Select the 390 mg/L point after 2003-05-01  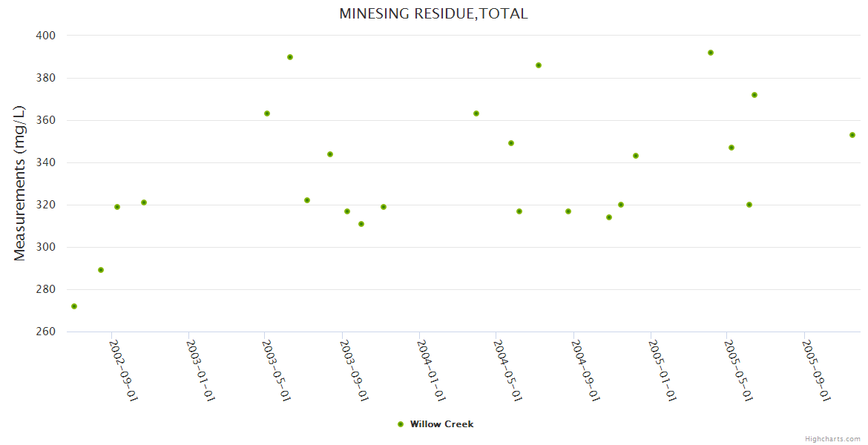point(290,57)
